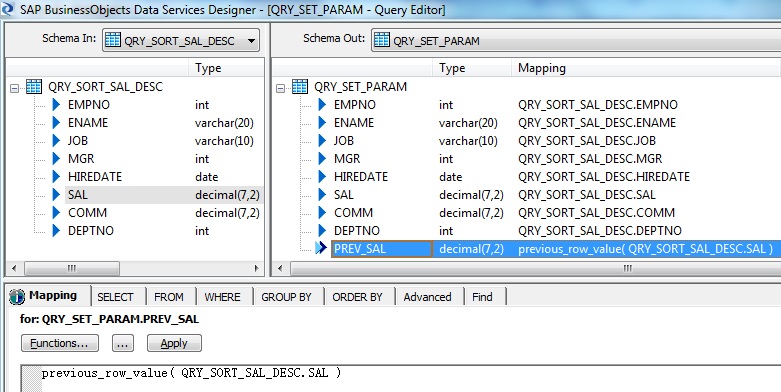Image resolution: width=781 pixels, height=392 pixels.
Task: Click the Schema In table icon in dropdown
Action: pyautogui.click(x=113, y=40)
